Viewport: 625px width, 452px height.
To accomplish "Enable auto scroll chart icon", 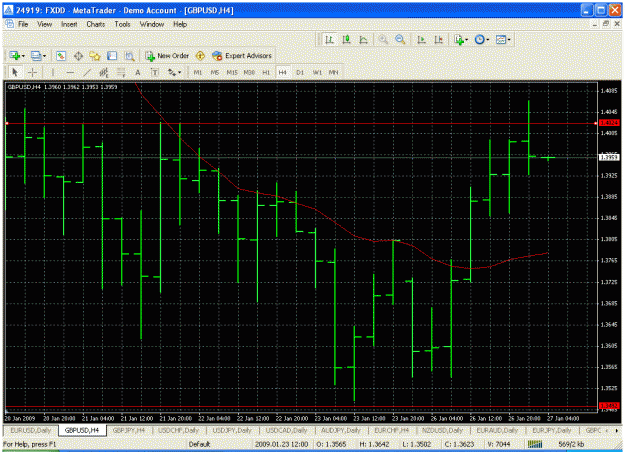I will tap(421, 39).
